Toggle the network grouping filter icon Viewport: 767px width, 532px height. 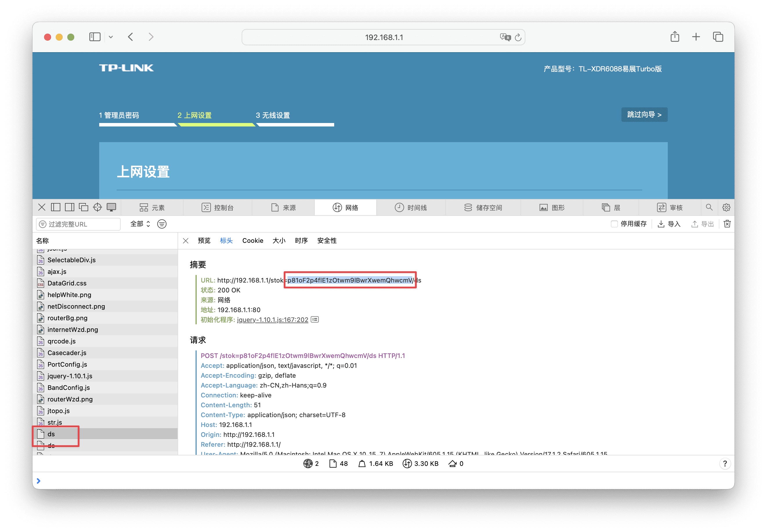click(162, 224)
